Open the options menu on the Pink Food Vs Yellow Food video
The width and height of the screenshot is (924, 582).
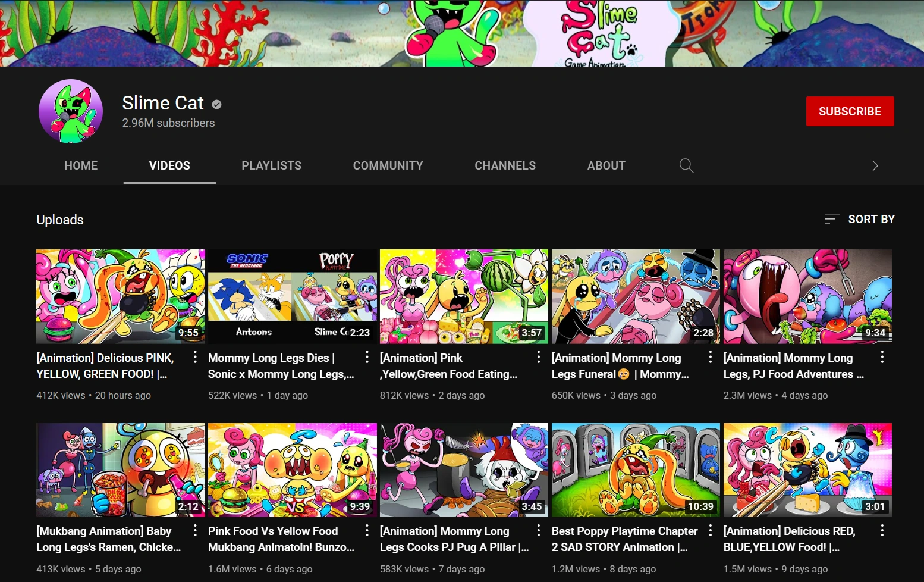[x=367, y=530]
